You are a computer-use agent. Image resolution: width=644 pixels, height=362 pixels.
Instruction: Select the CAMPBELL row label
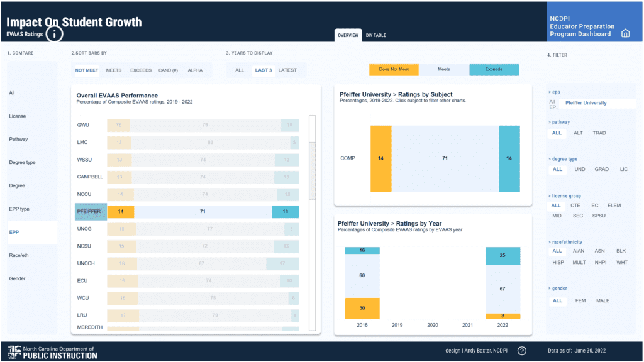tap(90, 177)
